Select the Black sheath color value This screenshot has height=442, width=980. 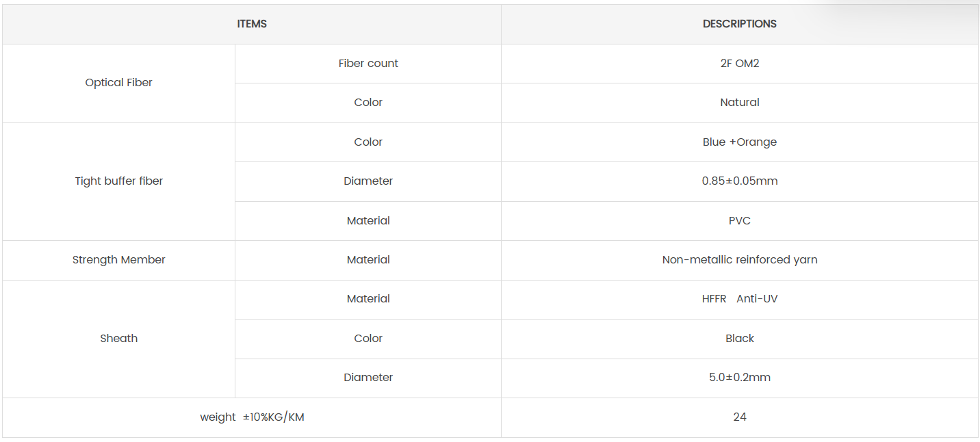click(739, 339)
